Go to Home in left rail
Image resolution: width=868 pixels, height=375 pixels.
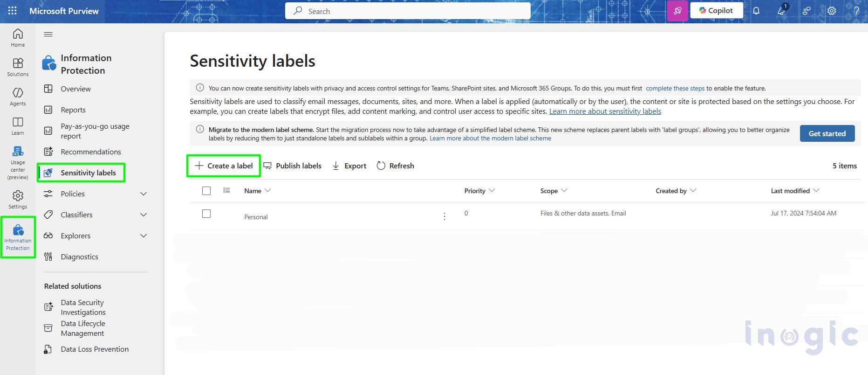tap(18, 38)
